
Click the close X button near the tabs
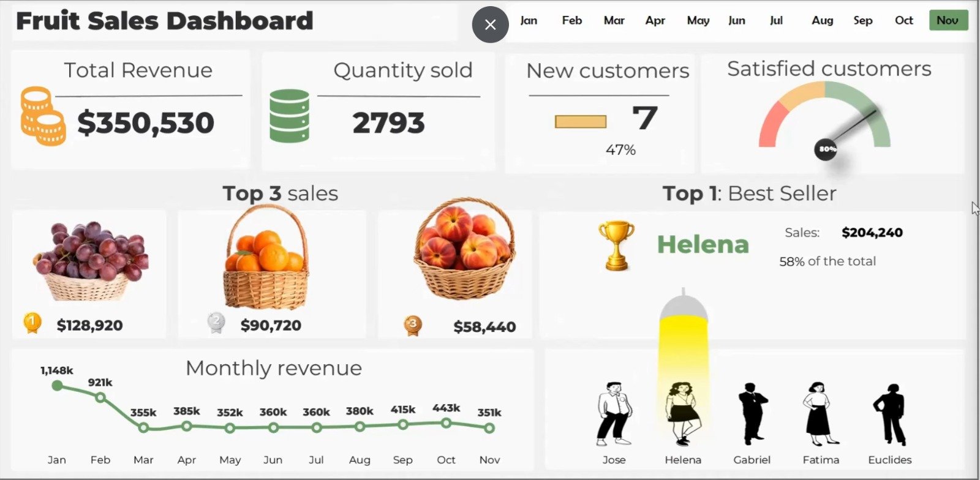pos(489,24)
